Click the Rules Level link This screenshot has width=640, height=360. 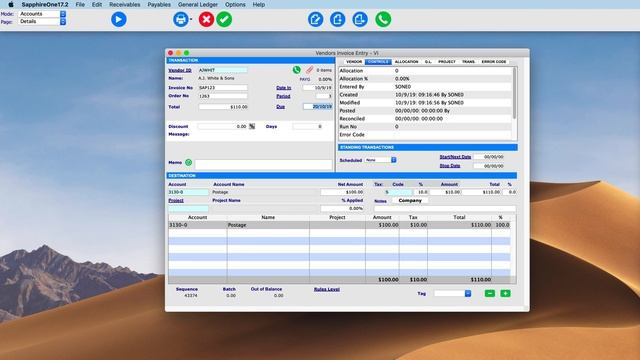(327, 289)
